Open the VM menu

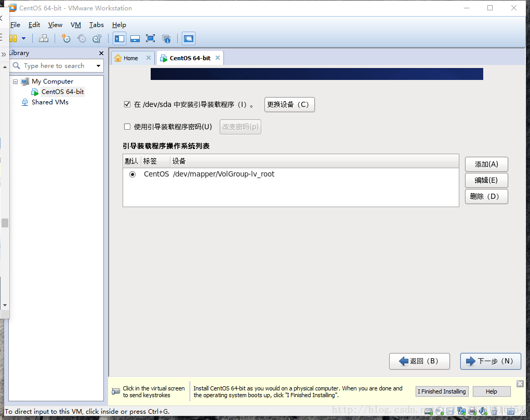pyautogui.click(x=76, y=24)
